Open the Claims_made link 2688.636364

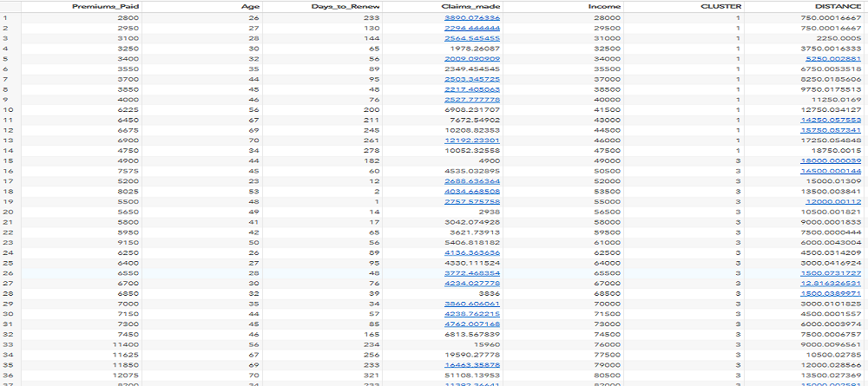click(x=472, y=180)
